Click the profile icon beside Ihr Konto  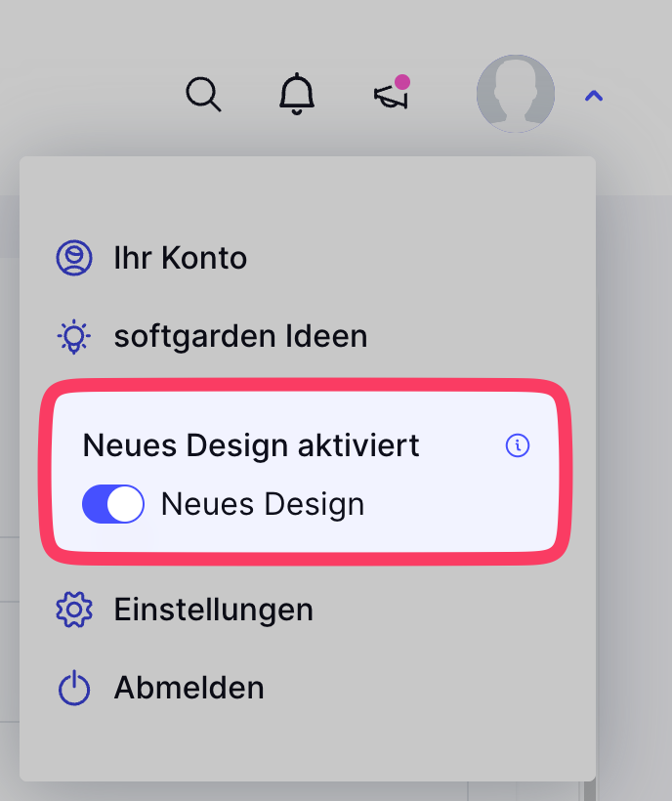(74, 258)
